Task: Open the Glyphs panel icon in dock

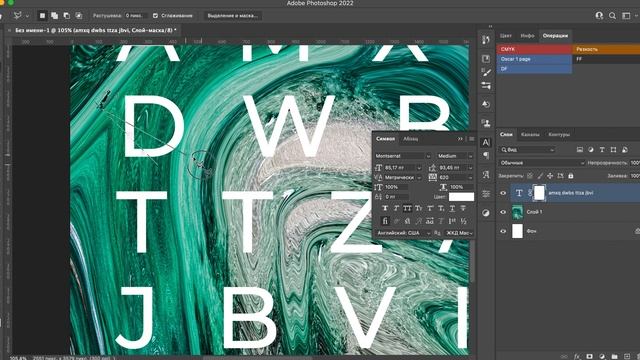Action: pyautogui.click(x=486, y=175)
